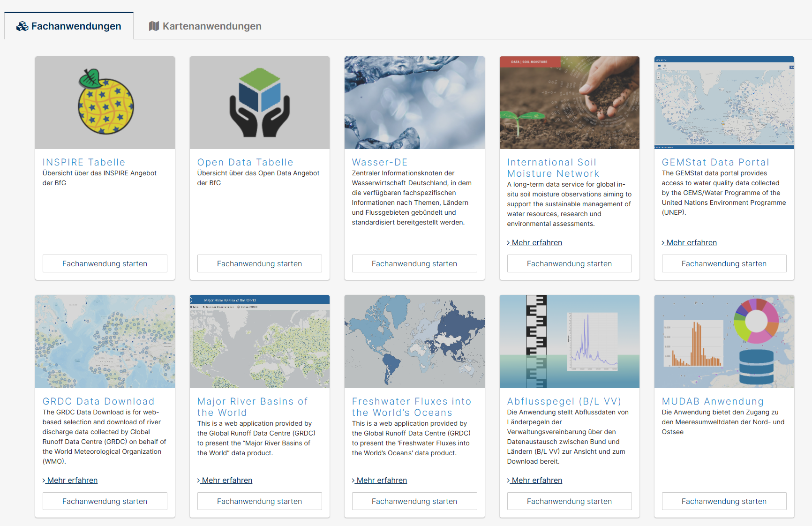Viewport: 812px width, 526px height.
Task: Open the Wasser-DE water splash thumbnail
Action: (414, 103)
